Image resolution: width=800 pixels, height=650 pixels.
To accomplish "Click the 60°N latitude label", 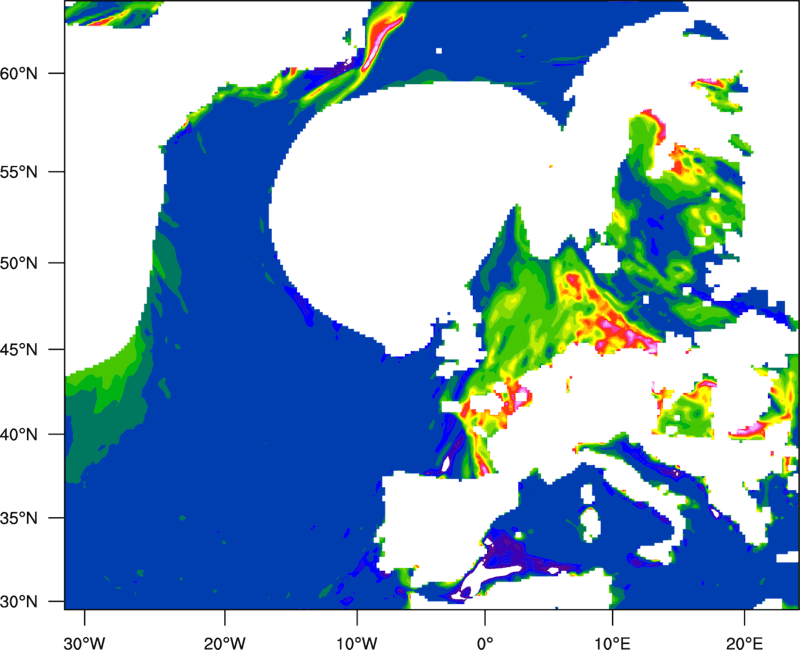I will point(19,73).
